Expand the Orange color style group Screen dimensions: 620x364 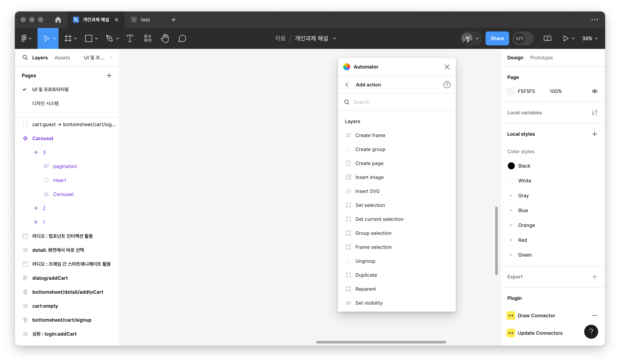511,225
